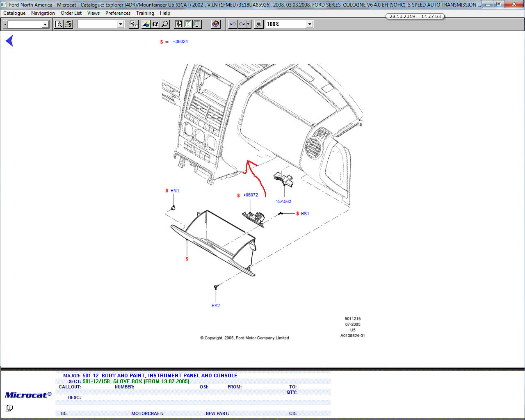Select the 15A563 part callout

pyautogui.click(x=283, y=201)
